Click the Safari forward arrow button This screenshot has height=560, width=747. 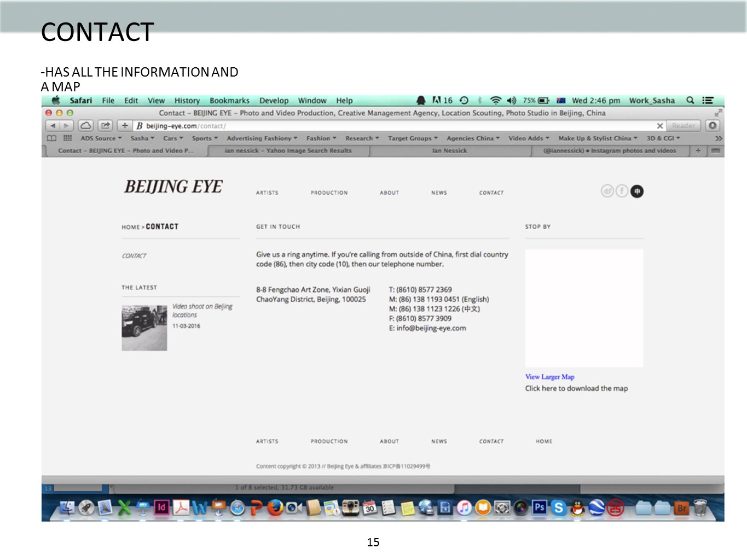66,126
